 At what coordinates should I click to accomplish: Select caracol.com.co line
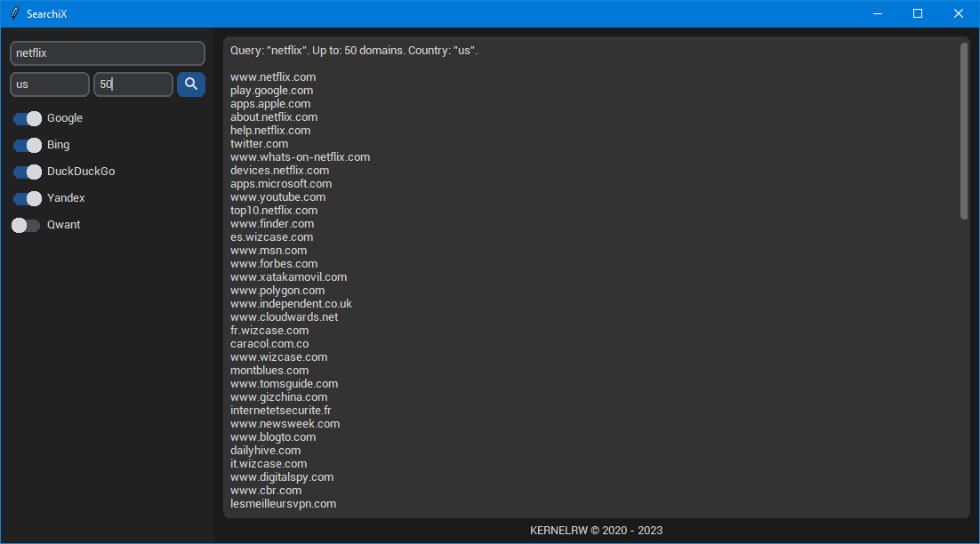(269, 343)
